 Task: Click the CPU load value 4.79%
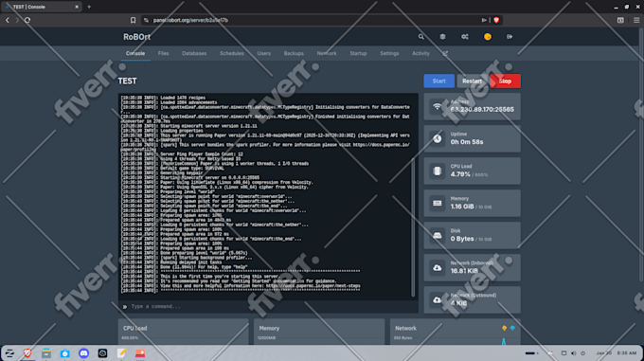[460, 174]
